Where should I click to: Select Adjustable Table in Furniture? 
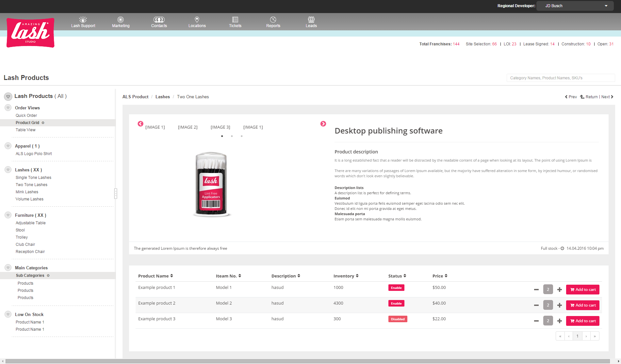pyautogui.click(x=30, y=223)
